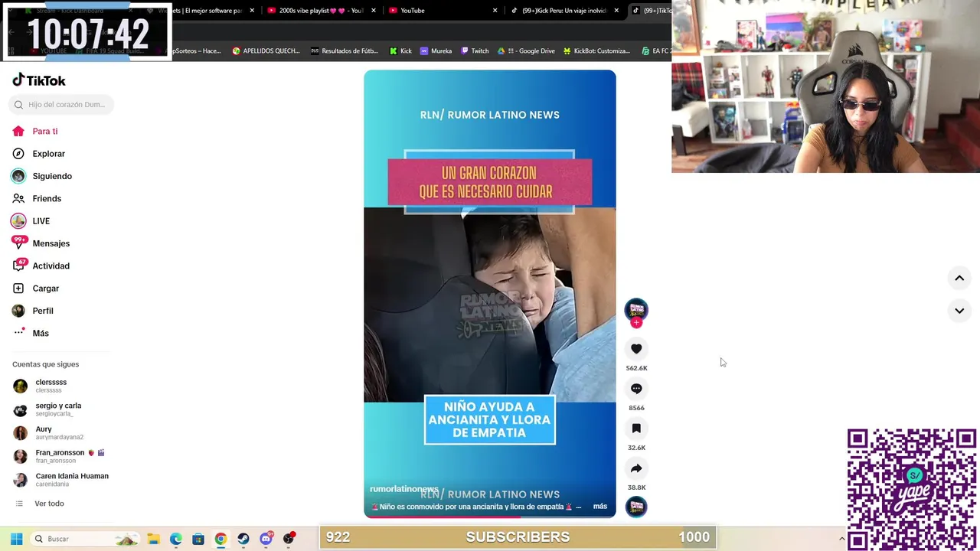Image resolution: width=980 pixels, height=551 pixels.
Task: Open Discord from the taskbar
Action: point(266,539)
